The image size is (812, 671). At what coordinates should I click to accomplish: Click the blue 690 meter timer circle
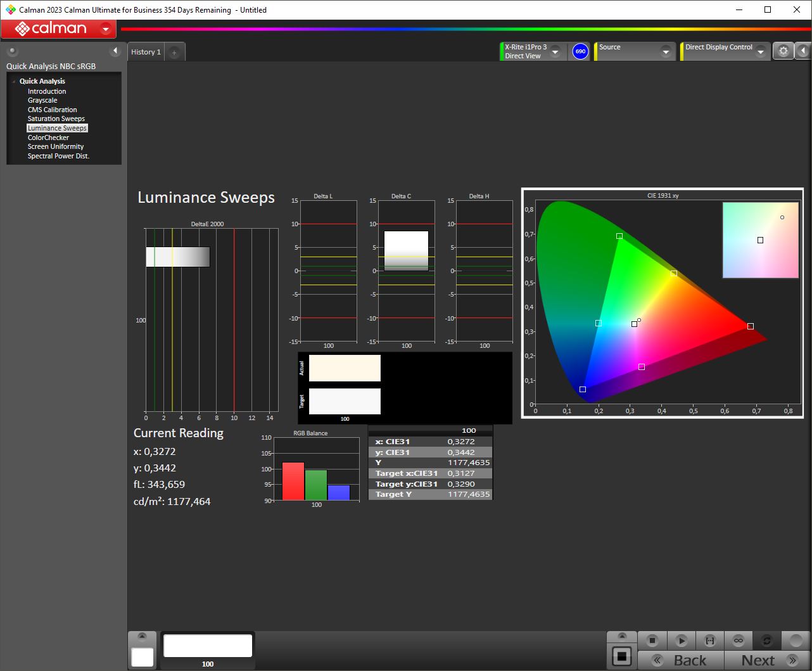[580, 51]
